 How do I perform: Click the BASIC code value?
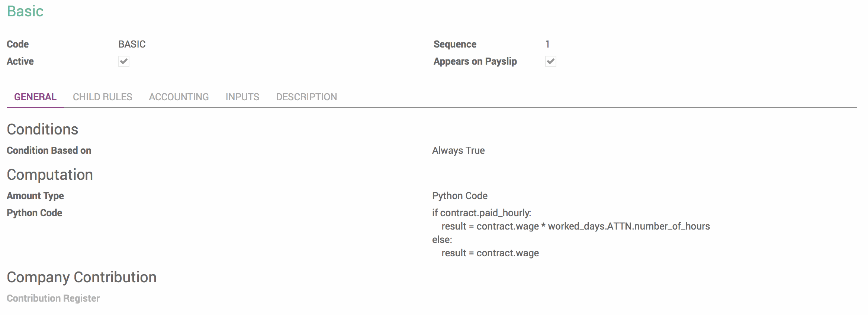(132, 44)
